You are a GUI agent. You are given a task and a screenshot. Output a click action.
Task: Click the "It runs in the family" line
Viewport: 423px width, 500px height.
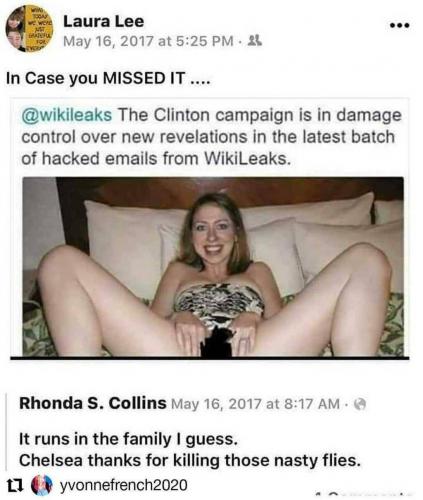[128, 439]
